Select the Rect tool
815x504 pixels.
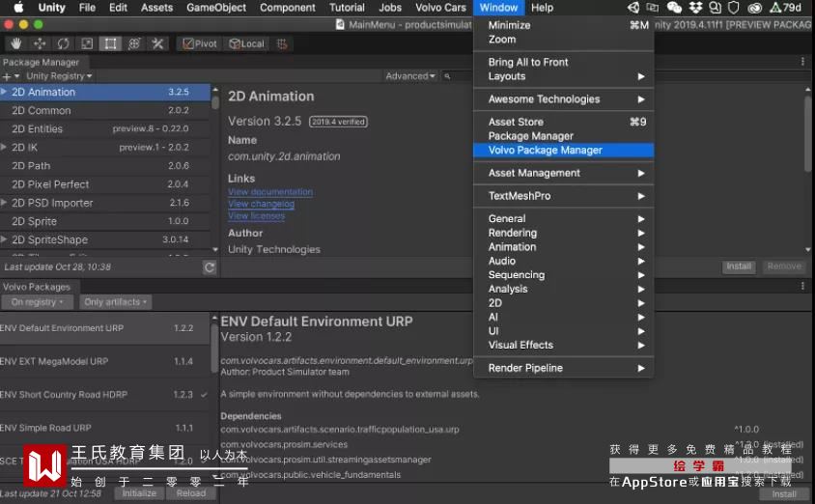(110, 44)
